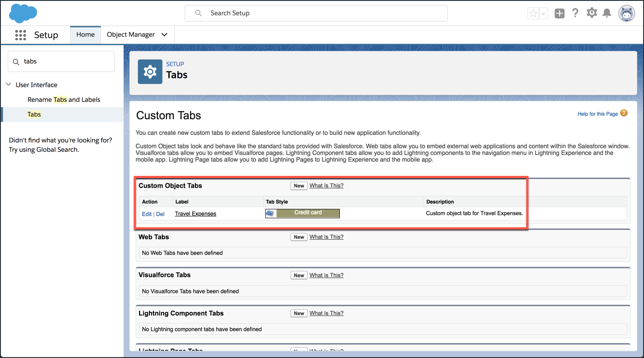Open the Help question mark icon
This screenshot has width=644, height=358.
click(x=575, y=13)
